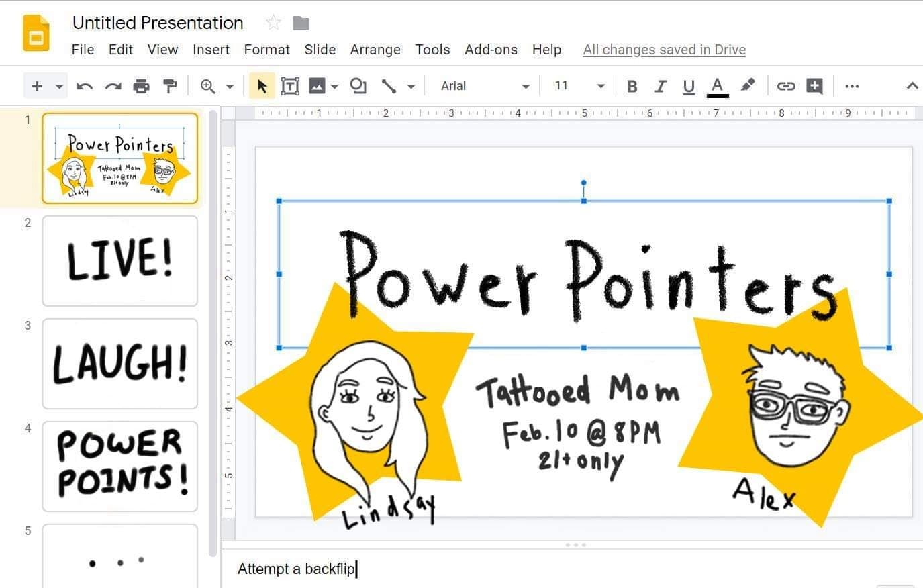The image size is (923, 588).
Task: Open the image source dropdown arrow
Action: click(334, 87)
